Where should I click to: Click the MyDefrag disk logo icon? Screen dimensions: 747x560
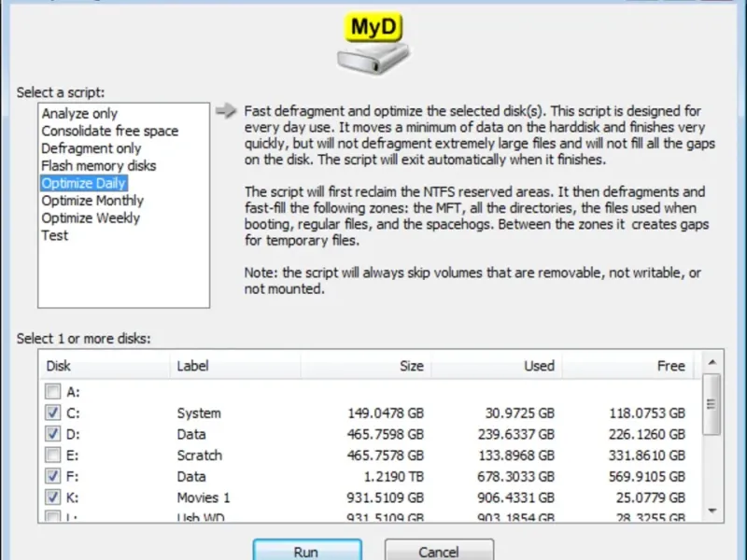(374, 43)
